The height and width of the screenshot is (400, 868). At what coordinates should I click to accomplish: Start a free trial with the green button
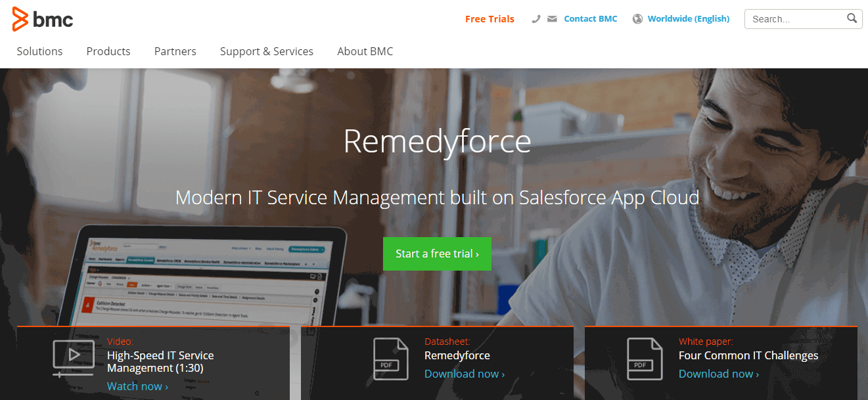(437, 254)
